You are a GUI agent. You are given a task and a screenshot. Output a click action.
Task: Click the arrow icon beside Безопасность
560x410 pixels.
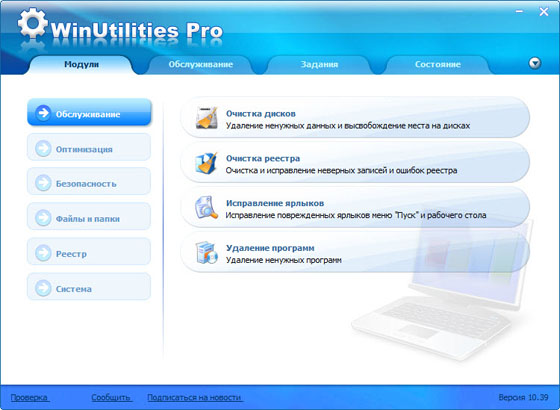(x=43, y=182)
